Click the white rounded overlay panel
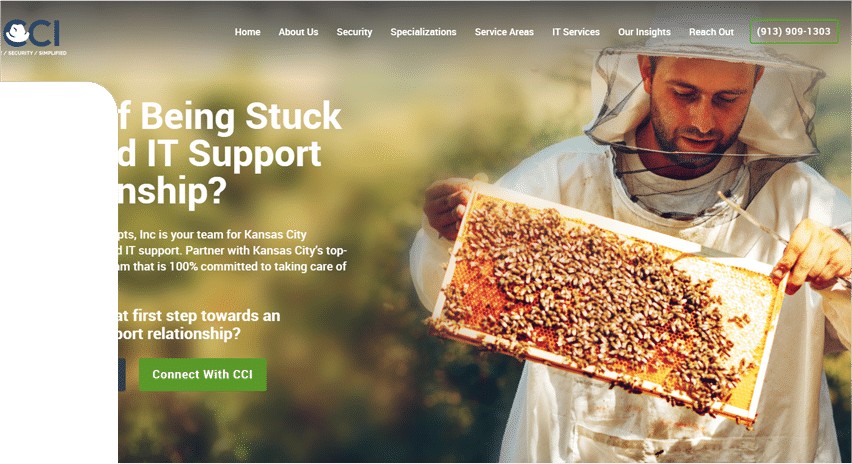Viewport: 852px width, 464px height. point(59,272)
